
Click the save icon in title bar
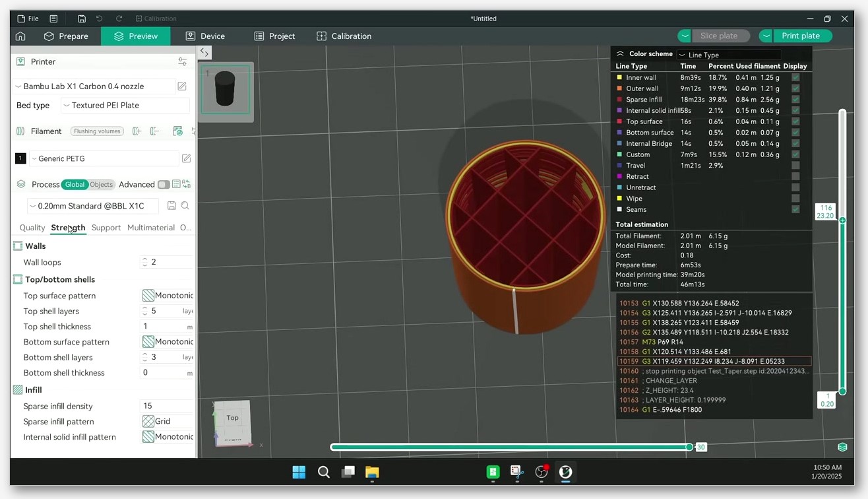click(x=82, y=18)
